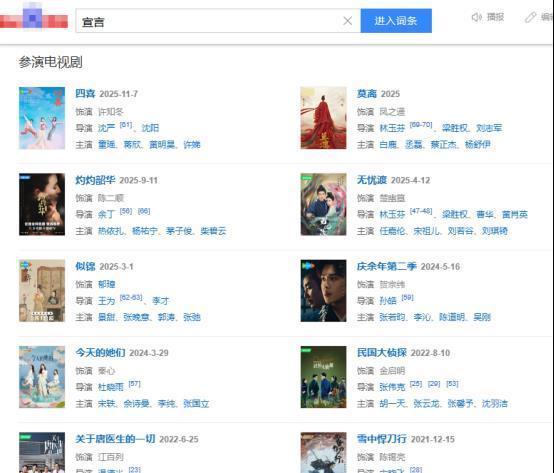The height and width of the screenshot is (473, 554).
Task: Click the 播报 speaker icon
Action: [x=477, y=17]
